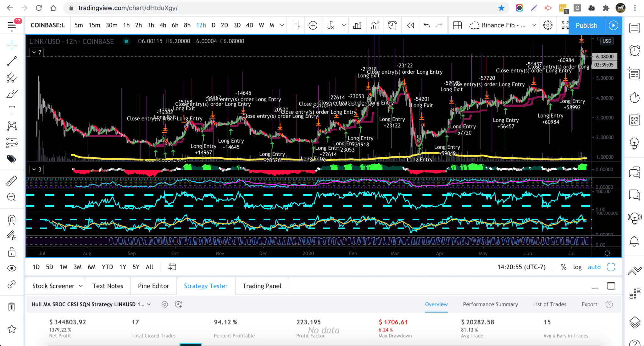Create a new alert with the clock icon
Image resolution: width=644 pixels, height=346 pixels.
pos(392,25)
